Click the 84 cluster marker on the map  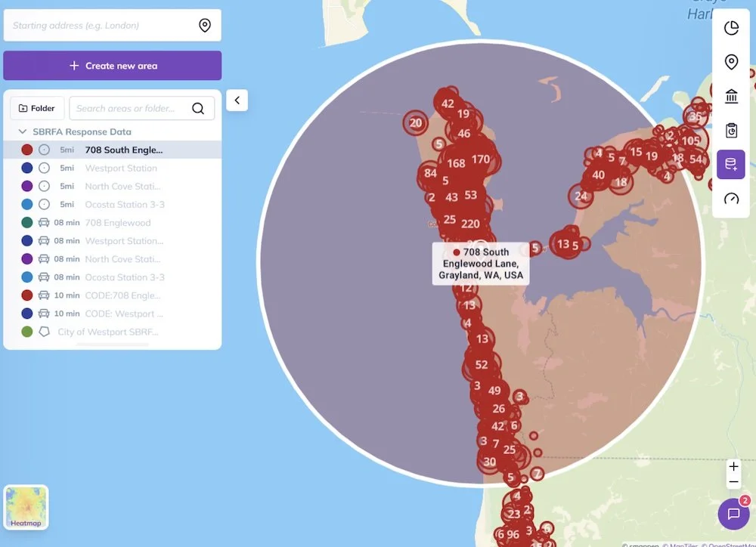pos(430,173)
